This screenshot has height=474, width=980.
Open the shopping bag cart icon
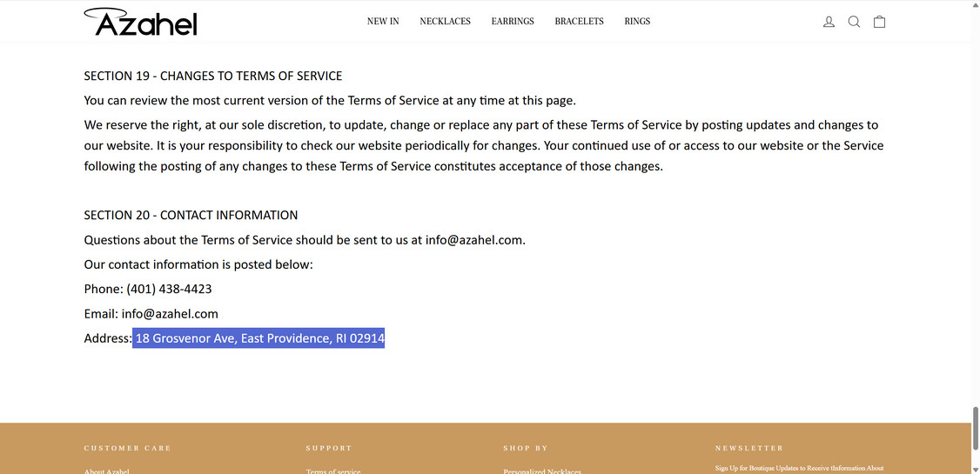[879, 22]
